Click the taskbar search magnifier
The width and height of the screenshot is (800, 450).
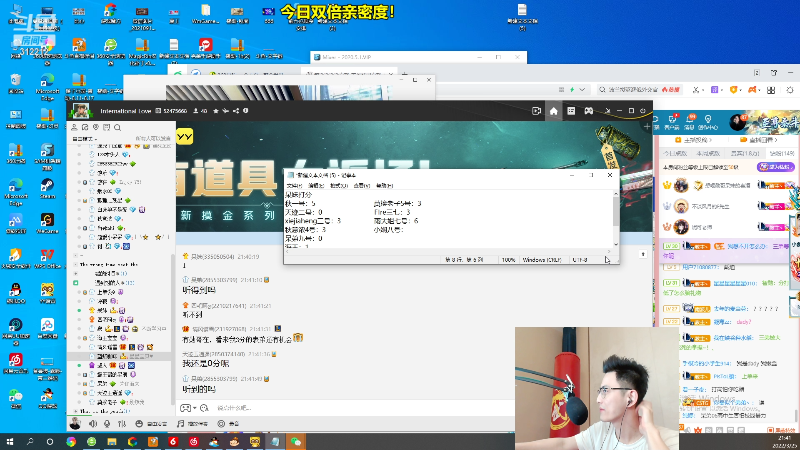[30, 441]
